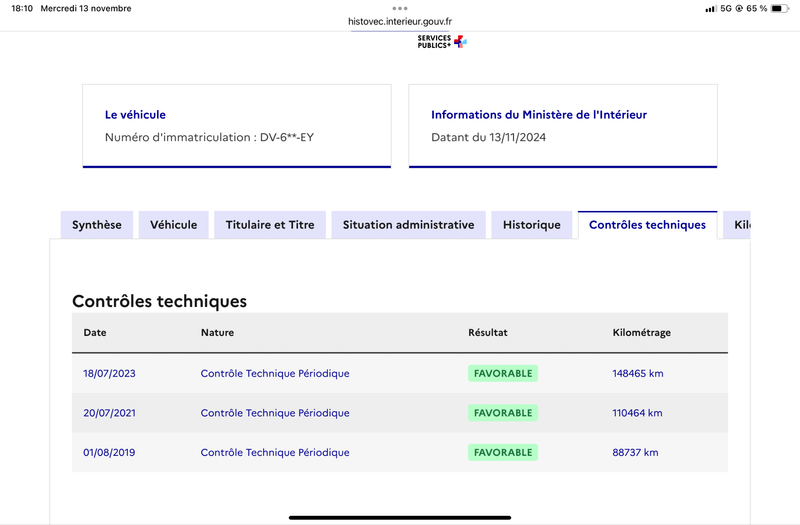Click Contrôle Technique Périodique in 18/07/2023 row
Viewport: 800px width, 525px height.
(x=275, y=373)
